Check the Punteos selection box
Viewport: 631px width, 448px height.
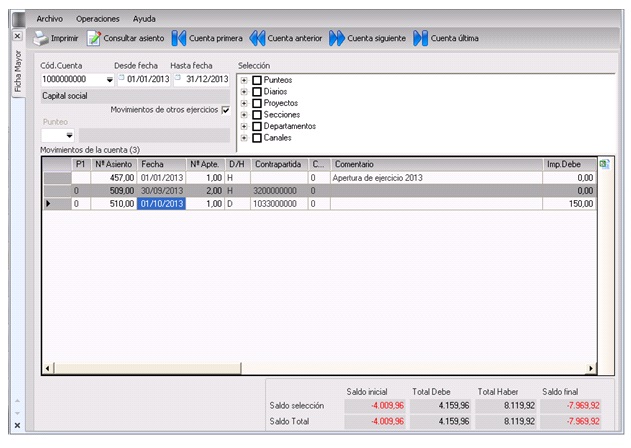click(257, 80)
